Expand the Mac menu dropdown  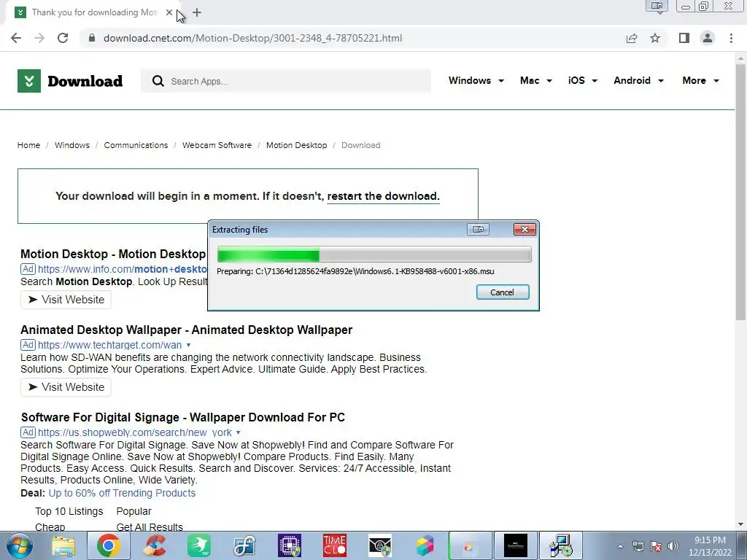[x=536, y=80]
